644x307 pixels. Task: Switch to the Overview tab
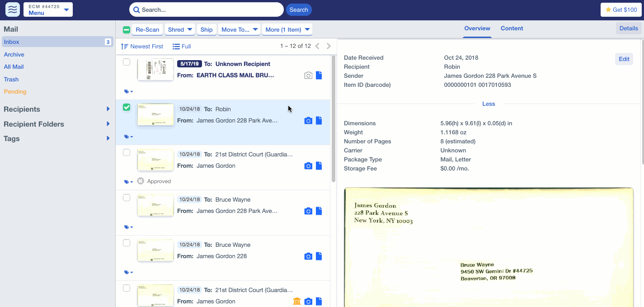(477, 28)
